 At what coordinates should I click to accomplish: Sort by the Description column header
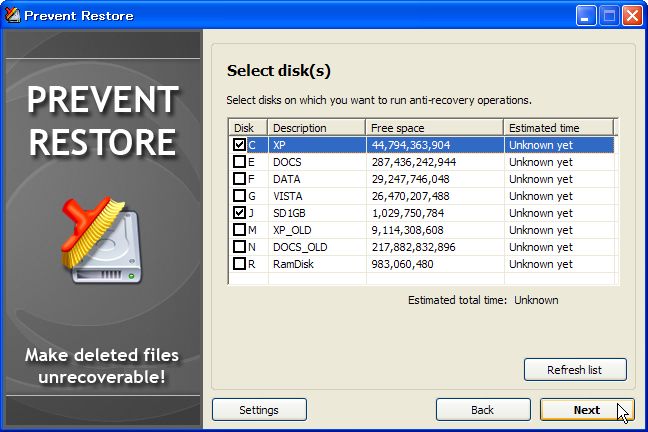[317, 128]
